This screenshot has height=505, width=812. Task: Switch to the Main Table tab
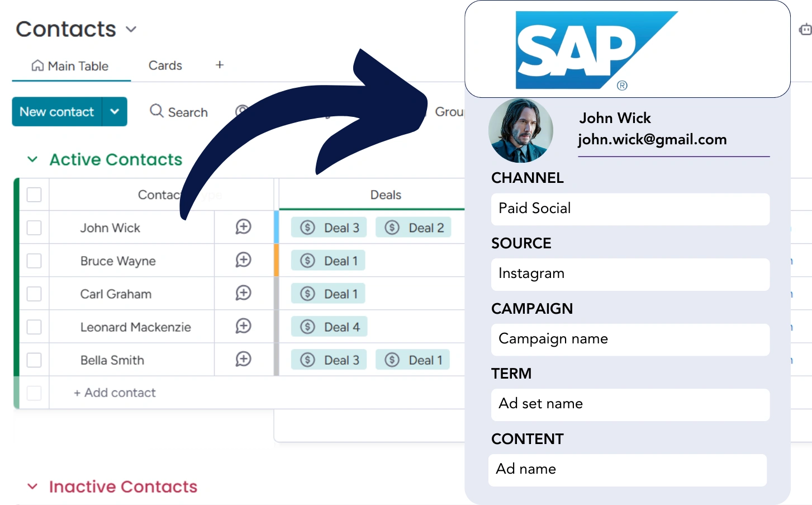[x=71, y=66]
